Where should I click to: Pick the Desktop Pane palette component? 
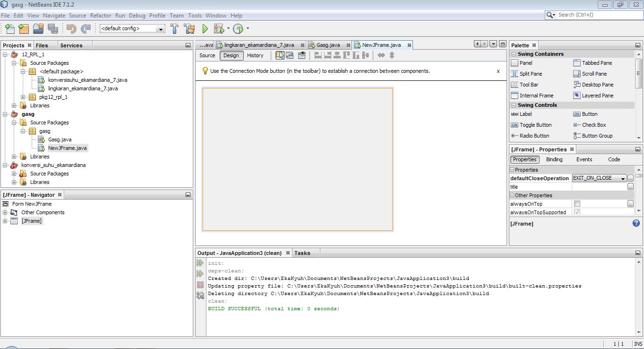593,85
